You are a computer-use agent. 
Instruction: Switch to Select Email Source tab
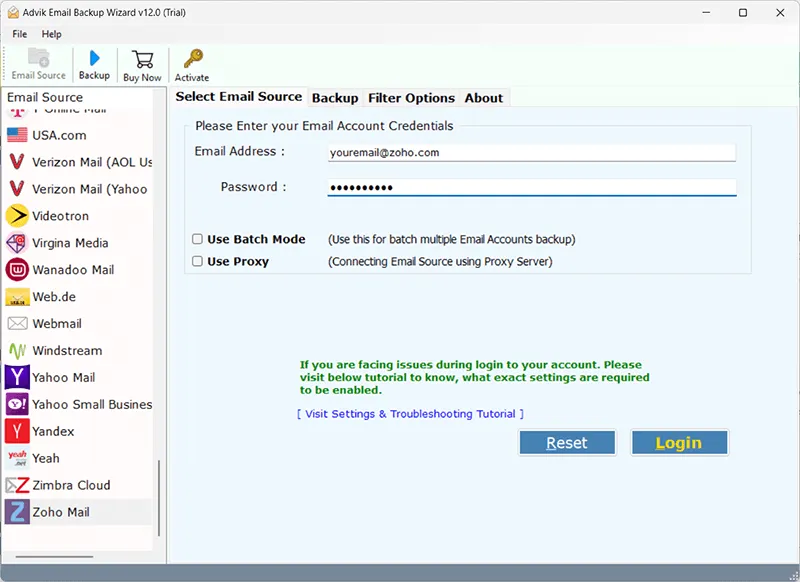click(239, 96)
